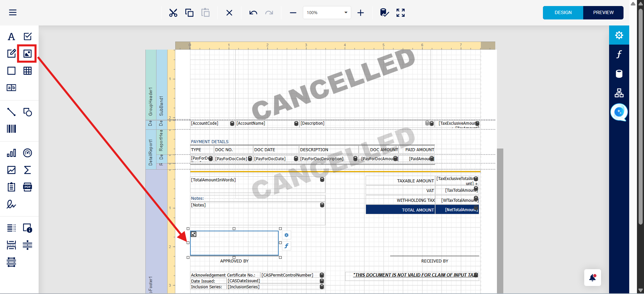Select the Shape tool
The image size is (644, 294).
coord(28,112)
